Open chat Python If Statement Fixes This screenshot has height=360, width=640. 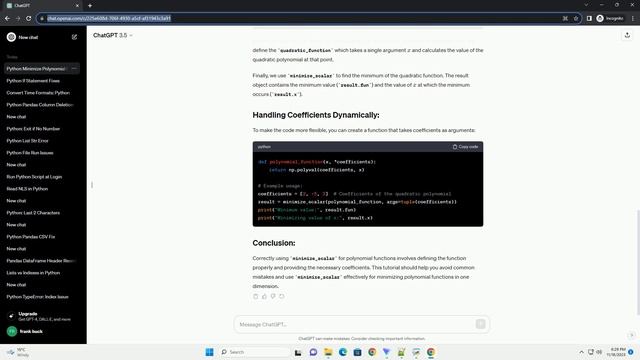(33, 81)
